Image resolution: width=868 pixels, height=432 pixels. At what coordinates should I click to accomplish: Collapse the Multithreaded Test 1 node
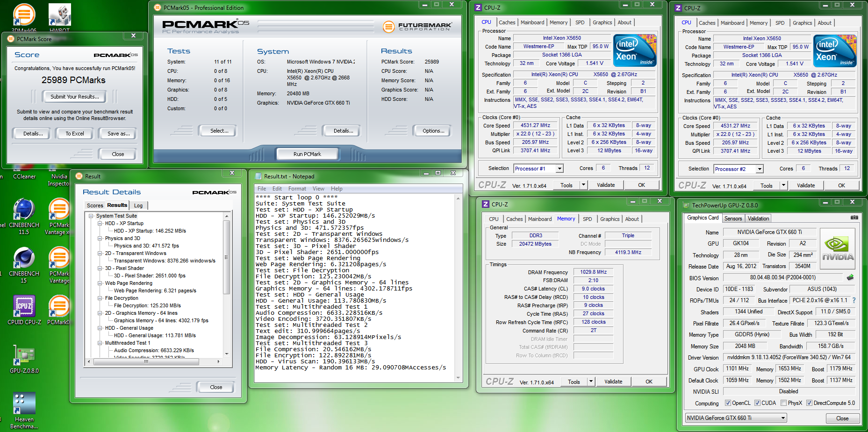point(100,343)
